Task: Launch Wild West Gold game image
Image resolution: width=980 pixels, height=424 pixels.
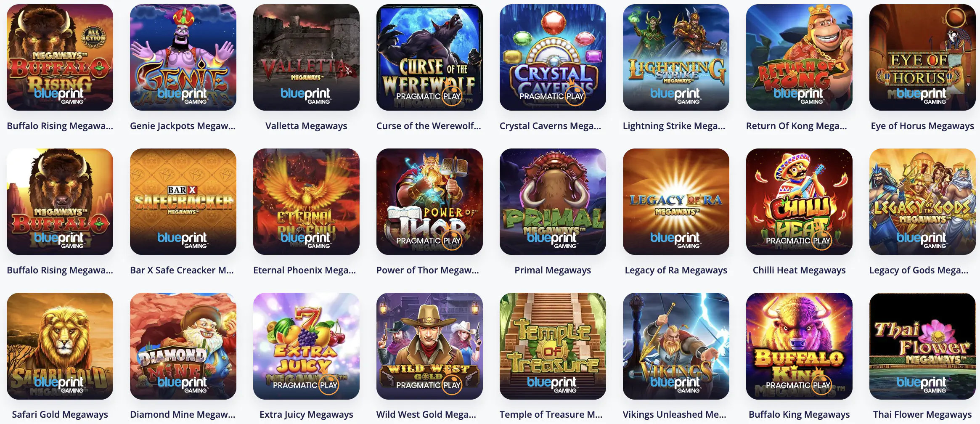Action: click(x=429, y=346)
